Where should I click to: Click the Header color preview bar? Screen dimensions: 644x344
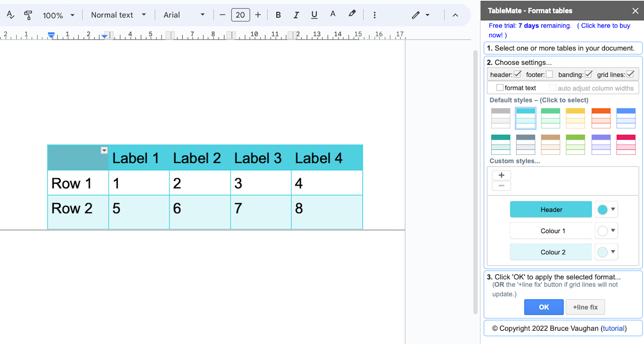[x=551, y=210]
